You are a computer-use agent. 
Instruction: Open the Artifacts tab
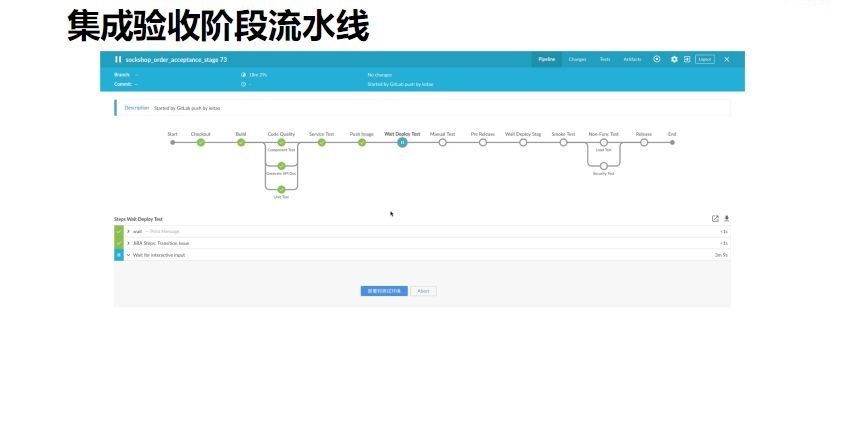pyautogui.click(x=633, y=59)
